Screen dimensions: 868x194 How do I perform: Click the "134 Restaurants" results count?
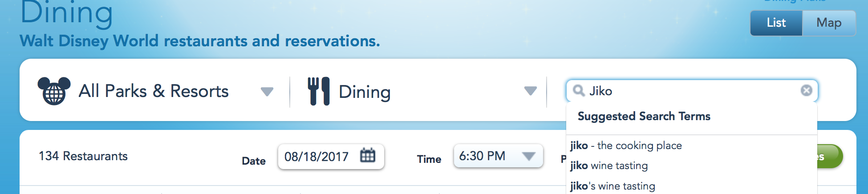pos(83,156)
